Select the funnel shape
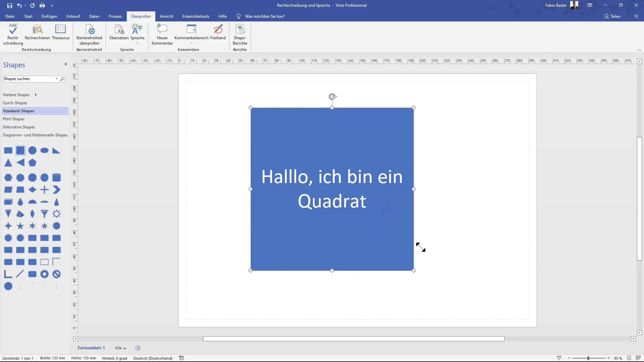Viewport: 644px width, 362px height. point(44,214)
